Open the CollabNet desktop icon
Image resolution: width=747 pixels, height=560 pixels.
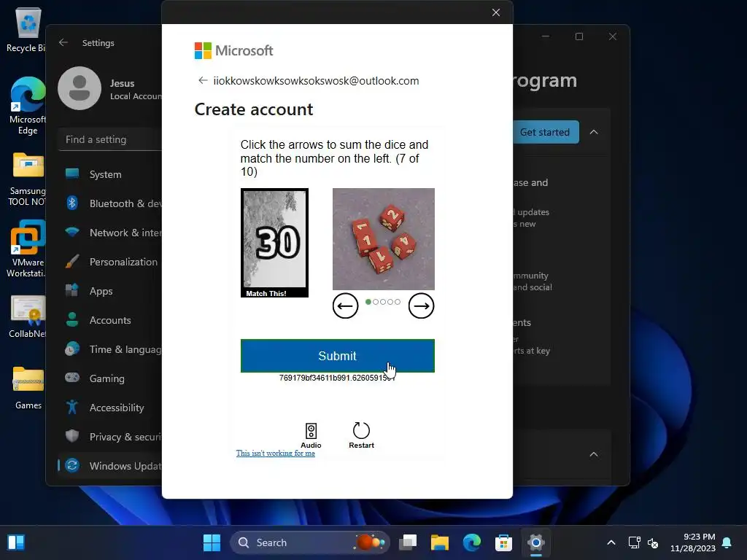click(x=28, y=316)
